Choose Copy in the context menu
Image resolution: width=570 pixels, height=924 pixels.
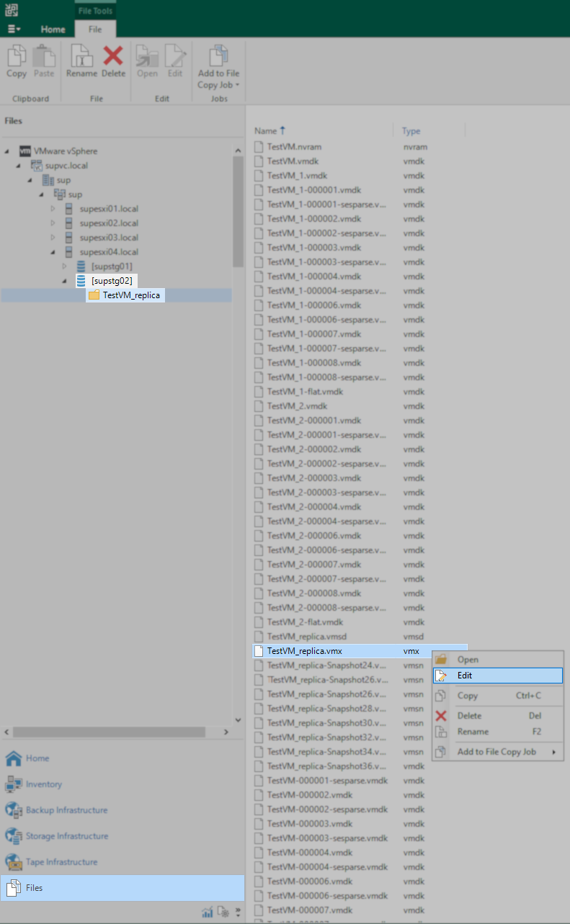pyautogui.click(x=498, y=696)
